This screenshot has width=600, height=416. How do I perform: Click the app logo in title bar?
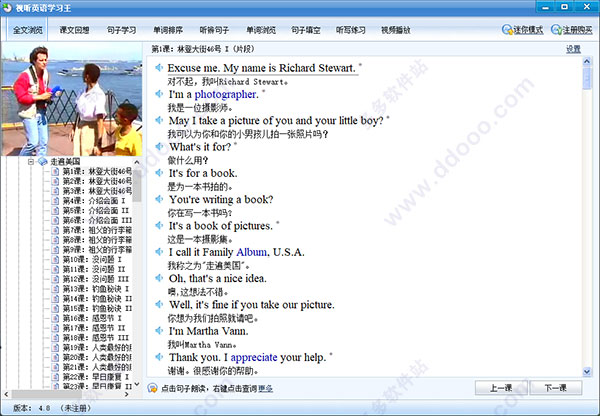click(x=7, y=7)
